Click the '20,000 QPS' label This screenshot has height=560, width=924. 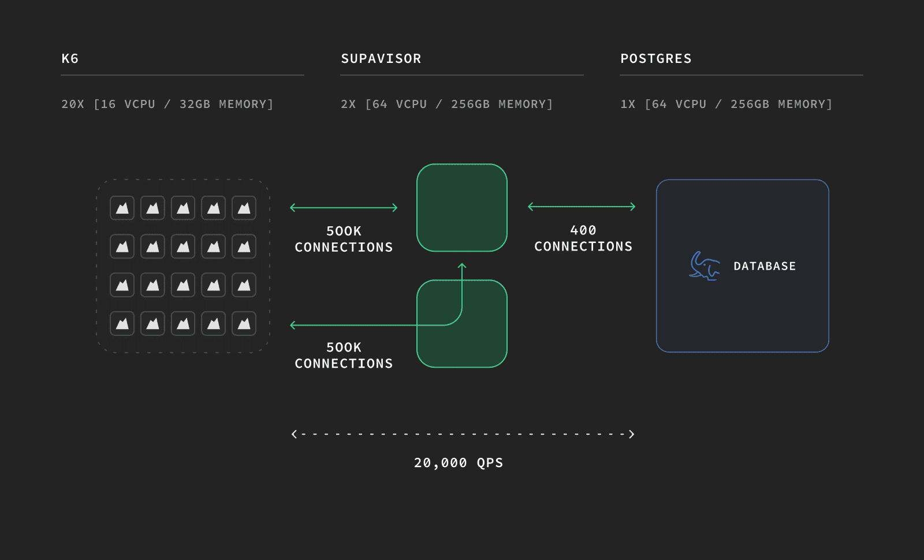tap(459, 463)
